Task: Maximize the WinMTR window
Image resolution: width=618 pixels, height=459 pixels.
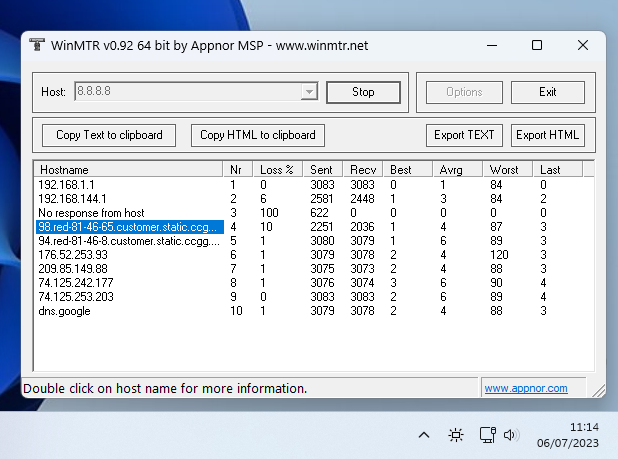Action: (537, 45)
